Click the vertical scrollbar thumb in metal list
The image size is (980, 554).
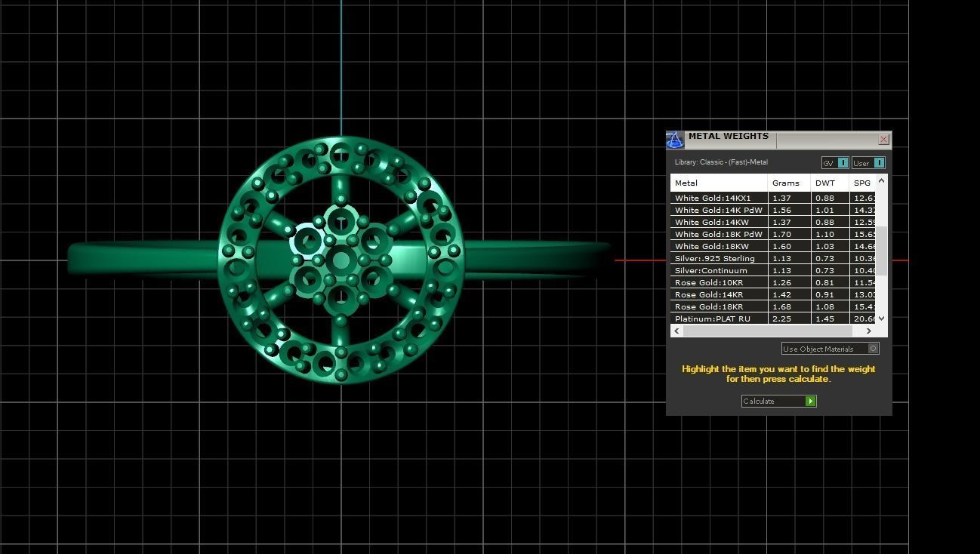pyautogui.click(x=882, y=251)
